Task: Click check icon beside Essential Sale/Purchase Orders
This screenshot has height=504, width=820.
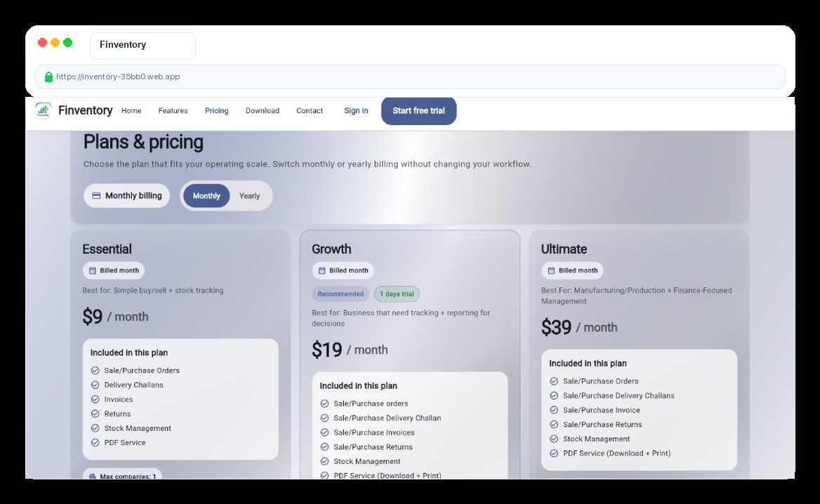Action: tap(95, 370)
